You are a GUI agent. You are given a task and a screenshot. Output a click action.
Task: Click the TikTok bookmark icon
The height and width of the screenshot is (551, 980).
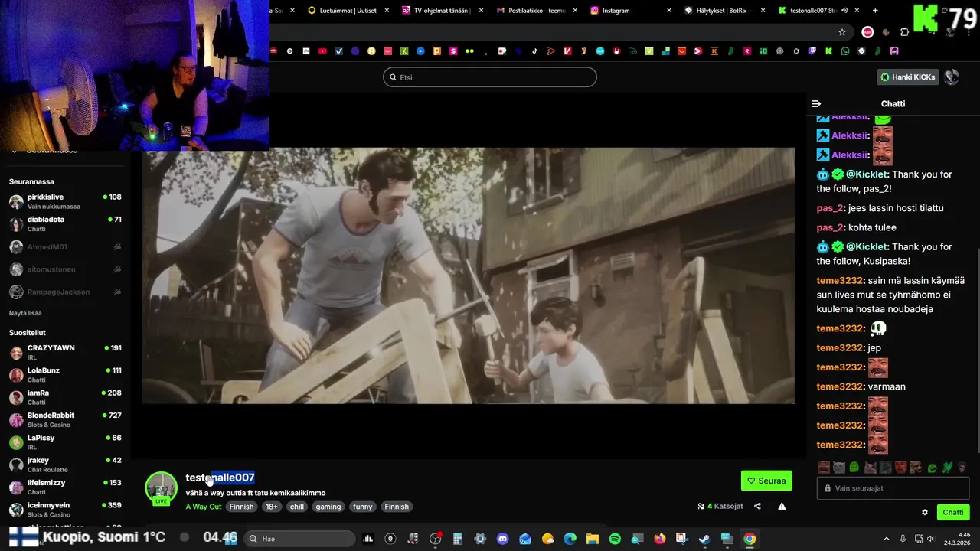click(534, 51)
